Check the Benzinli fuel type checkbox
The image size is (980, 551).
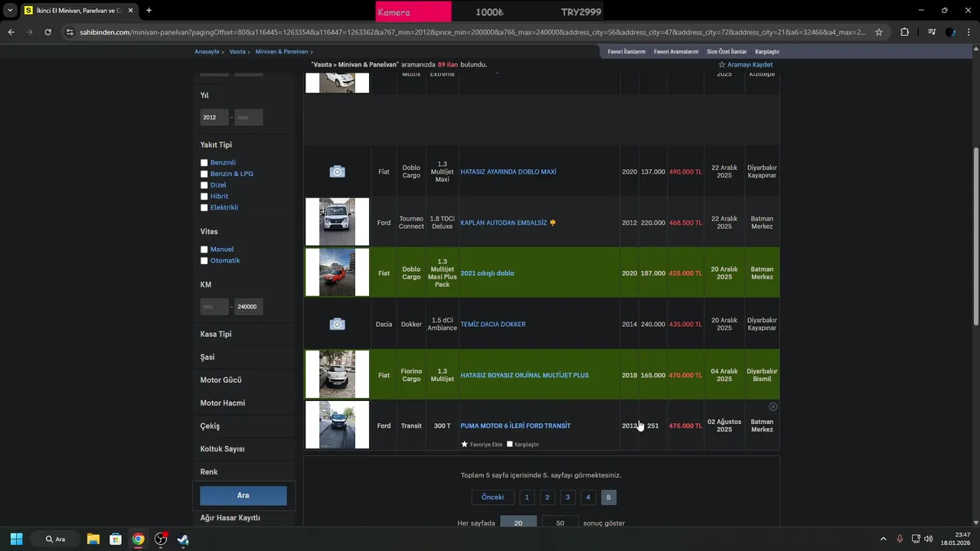204,163
